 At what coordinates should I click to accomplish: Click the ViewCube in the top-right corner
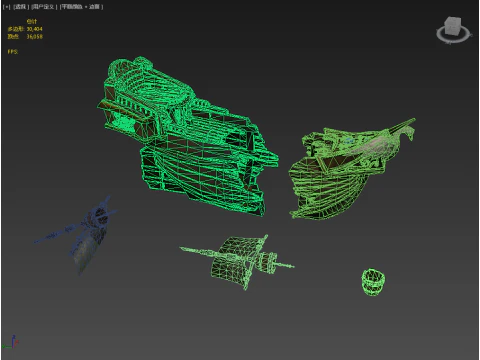pyautogui.click(x=454, y=25)
